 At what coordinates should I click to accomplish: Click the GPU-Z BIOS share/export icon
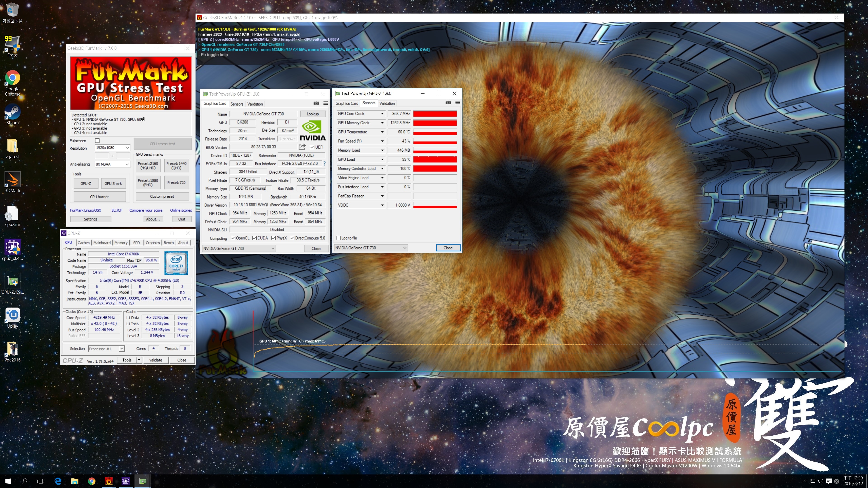click(302, 147)
